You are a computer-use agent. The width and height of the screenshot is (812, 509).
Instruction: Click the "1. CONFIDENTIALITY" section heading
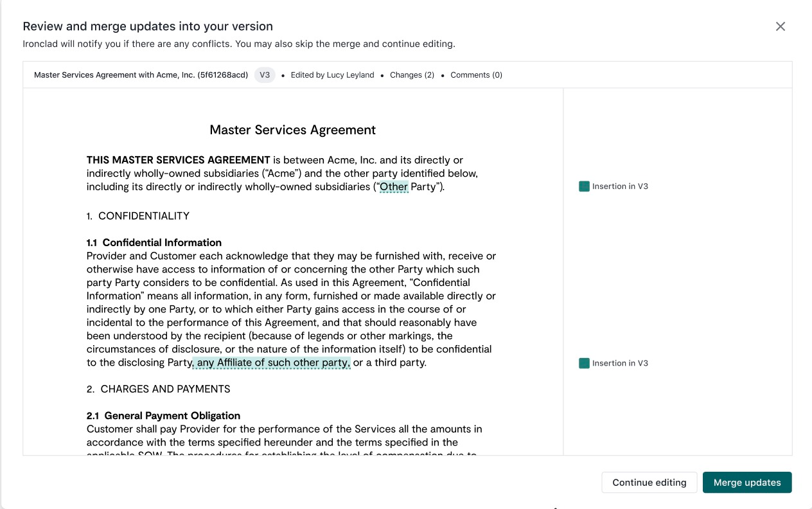138,216
